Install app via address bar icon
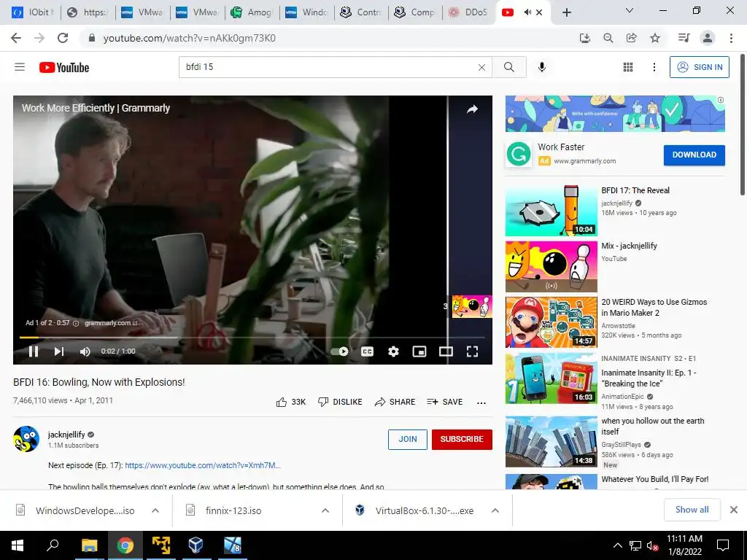This screenshot has width=747, height=560. click(x=584, y=38)
